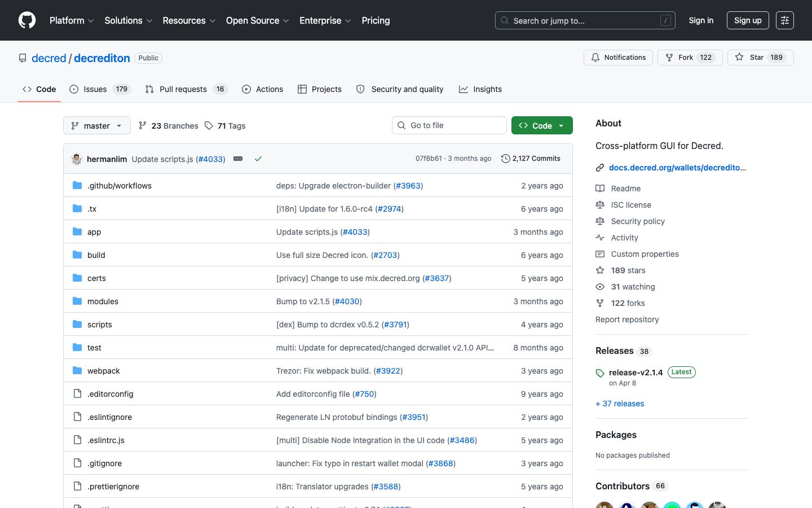Click the note icon beside Custom properties
The height and width of the screenshot is (508, 812).
tap(600, 254)
